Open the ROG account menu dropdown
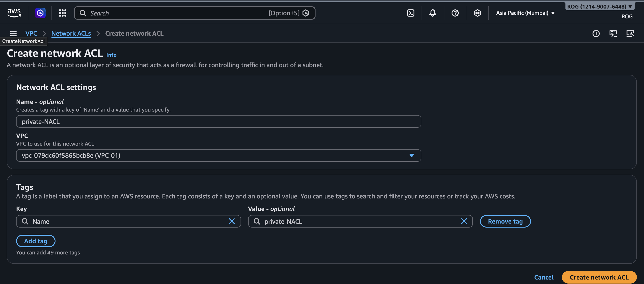 (x=599, y=6)
